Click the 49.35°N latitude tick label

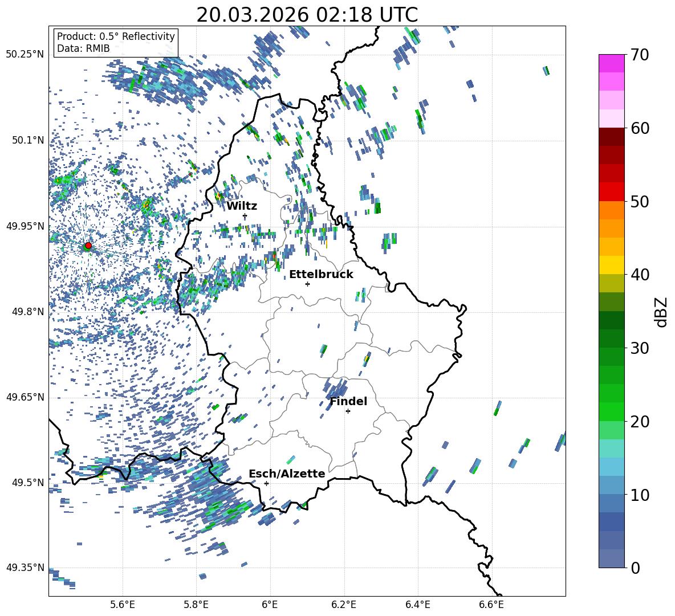[x=25, y=568]
